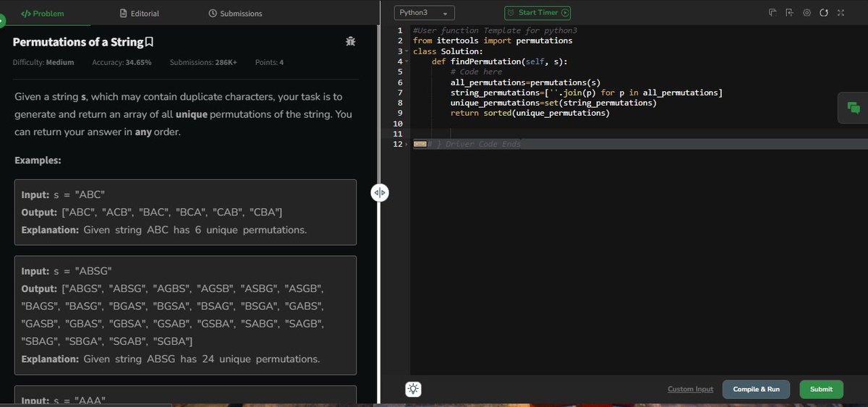Click the 'Points: 4' label
This screenshot has height=407, width=868.
click(269, 62)
